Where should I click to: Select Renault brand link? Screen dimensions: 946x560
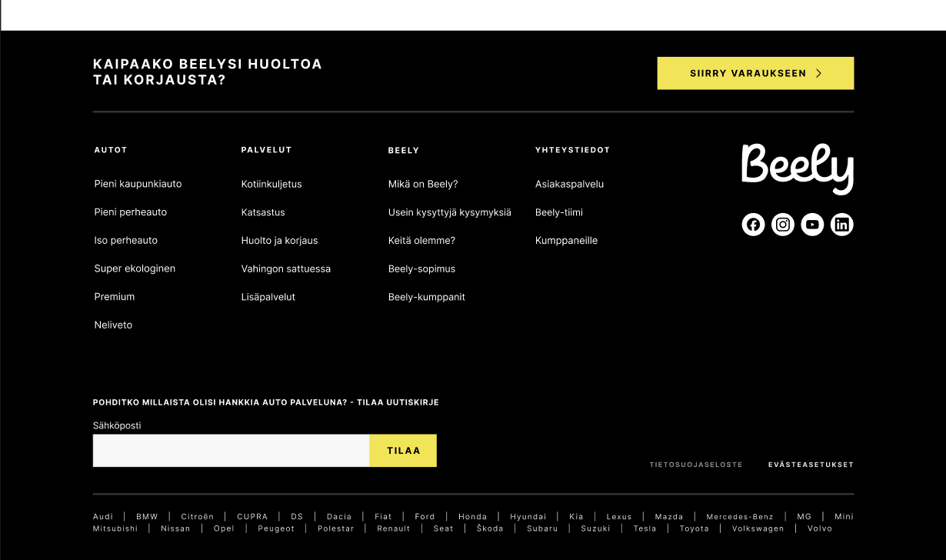[x=394, y=528]
